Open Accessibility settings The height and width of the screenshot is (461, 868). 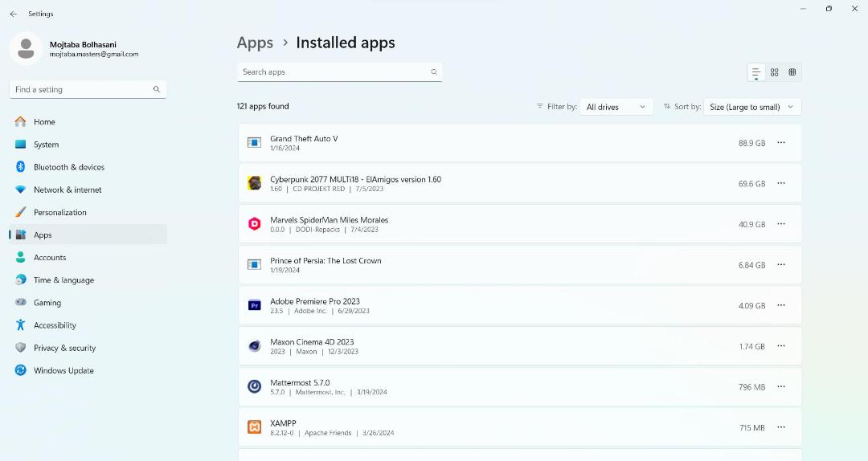pos(88,325)
